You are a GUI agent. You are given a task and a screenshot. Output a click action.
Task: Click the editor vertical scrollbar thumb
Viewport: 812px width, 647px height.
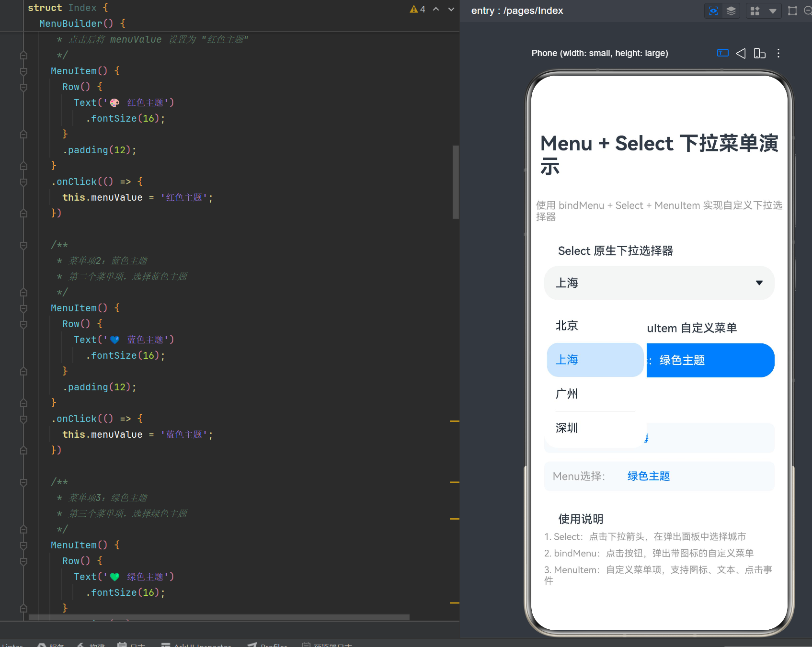(456, 182)
